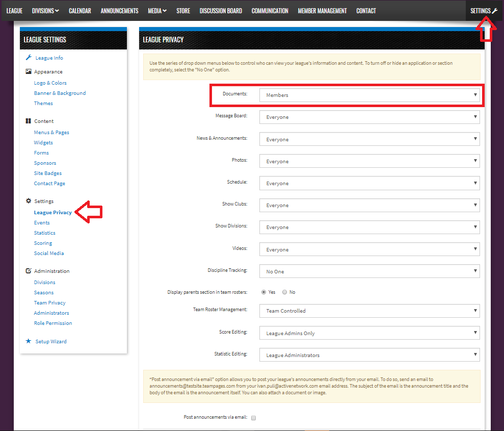Enable Post announcements via email checkbox
The width and height of the screenshot is (504, 431).
(x=253, y=418)
